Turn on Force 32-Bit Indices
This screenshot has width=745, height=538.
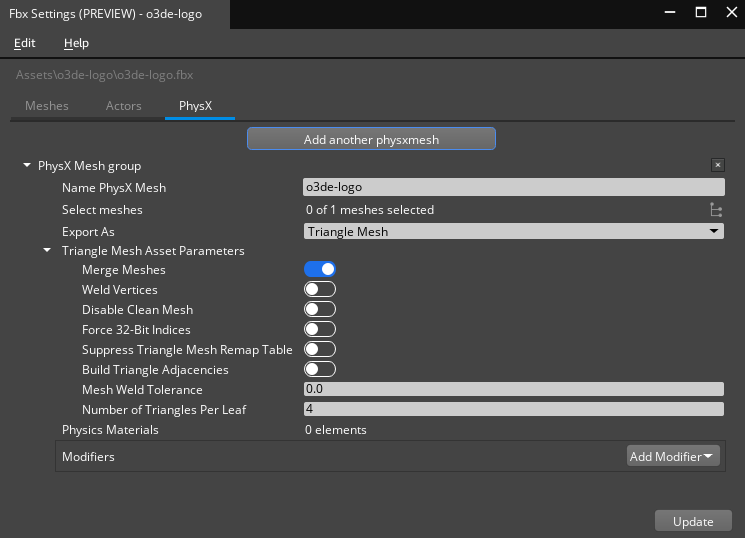point(319,330)
